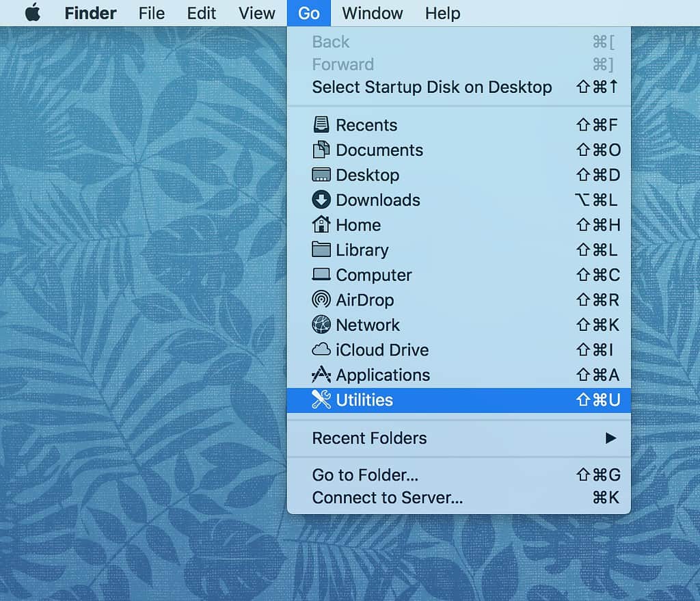The height and width of the screenshot is (601, 700).
Task: Select the Home menu label
Action: (358, 225)
